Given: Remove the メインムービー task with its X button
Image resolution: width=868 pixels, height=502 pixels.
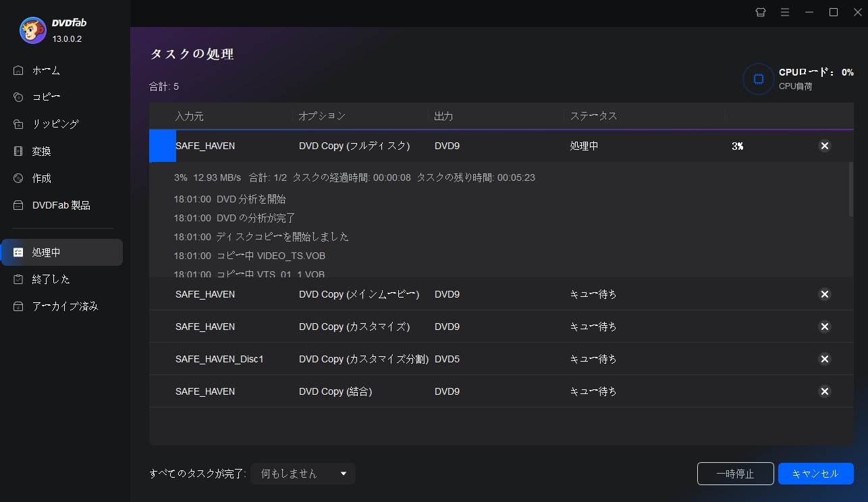Looking at the screenshot, I should [x=824, y=294].
